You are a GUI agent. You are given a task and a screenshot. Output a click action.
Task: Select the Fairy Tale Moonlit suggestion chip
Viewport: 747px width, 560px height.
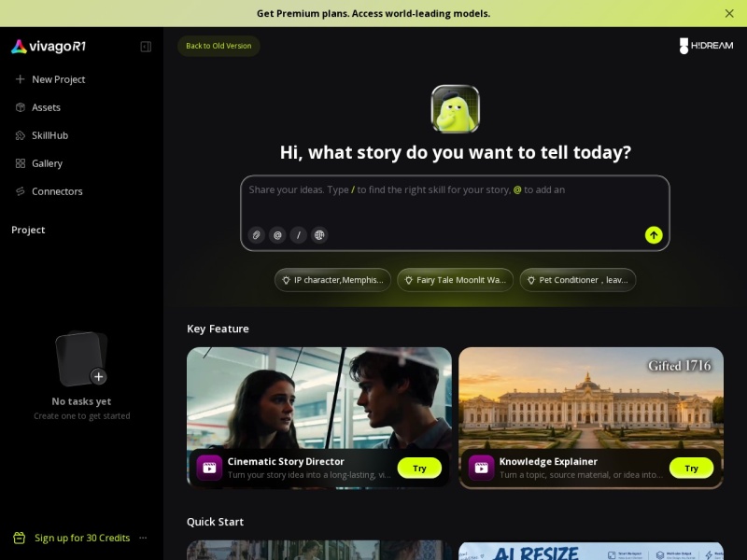tap(455, 280)
